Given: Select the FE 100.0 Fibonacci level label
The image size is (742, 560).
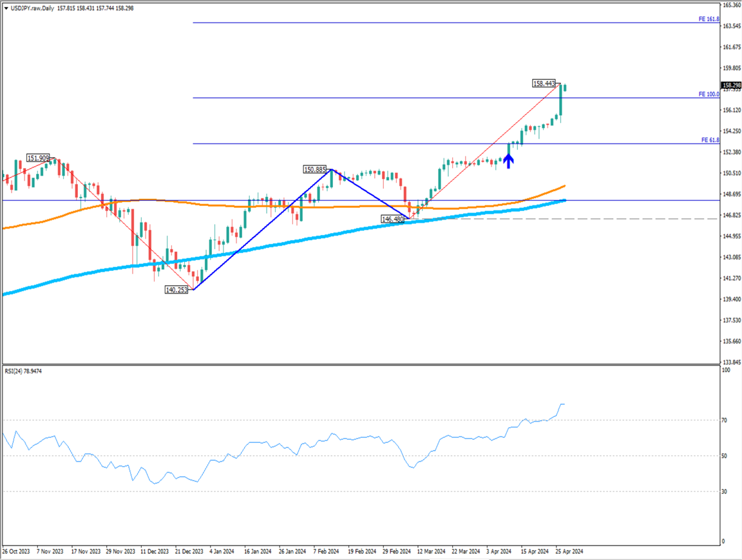Looking at the screenshot, I should pyautogui.click(x=709, y=94).
